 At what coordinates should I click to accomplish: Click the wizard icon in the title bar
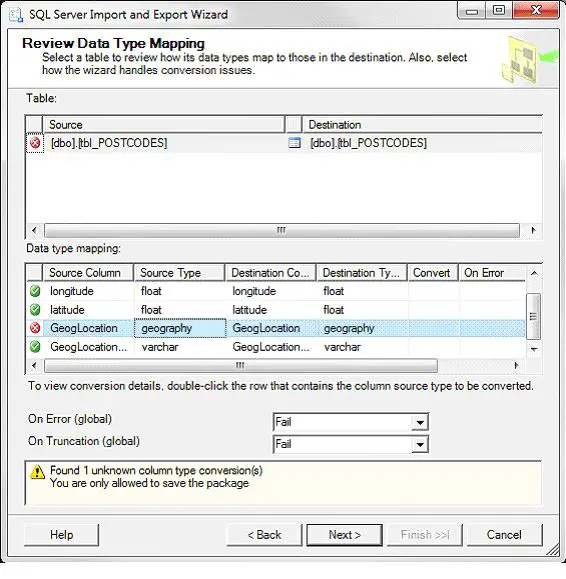click(16, 15)
